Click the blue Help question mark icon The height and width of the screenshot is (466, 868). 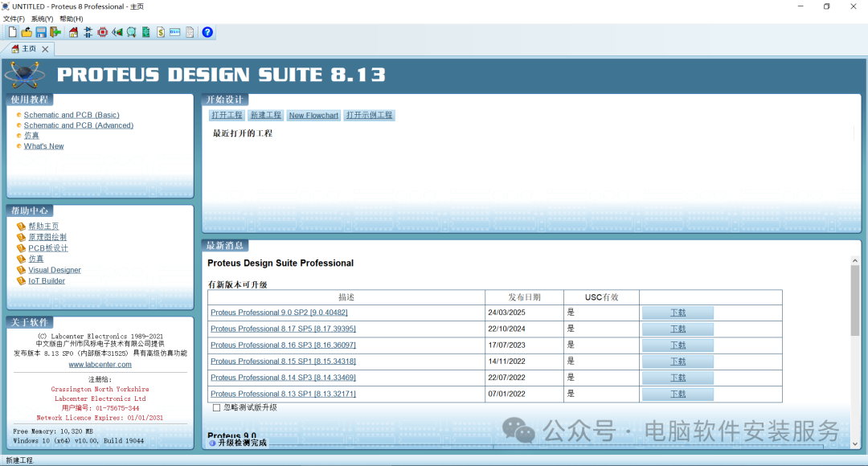pyautogui.click(x=207, y=32)
